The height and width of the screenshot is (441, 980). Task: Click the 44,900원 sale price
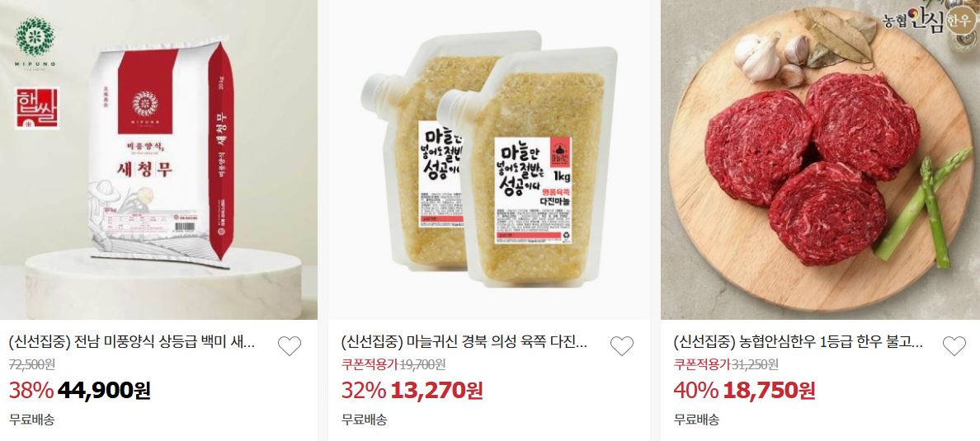104,391
